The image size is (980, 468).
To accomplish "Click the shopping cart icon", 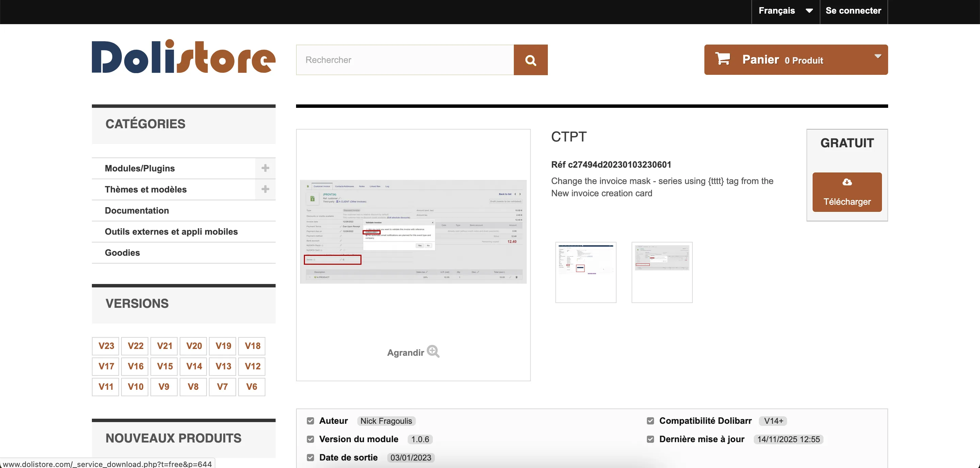I will tap(722, 59).
